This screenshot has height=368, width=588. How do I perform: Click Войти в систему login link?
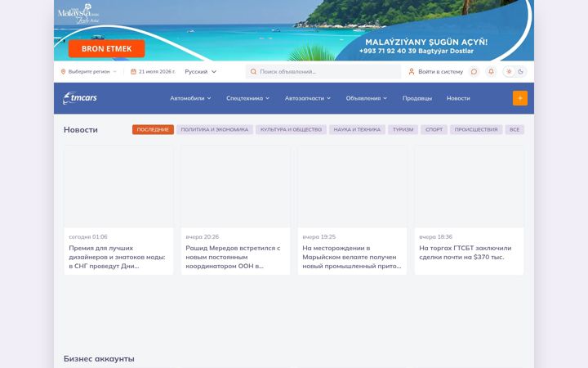point(441,71)
